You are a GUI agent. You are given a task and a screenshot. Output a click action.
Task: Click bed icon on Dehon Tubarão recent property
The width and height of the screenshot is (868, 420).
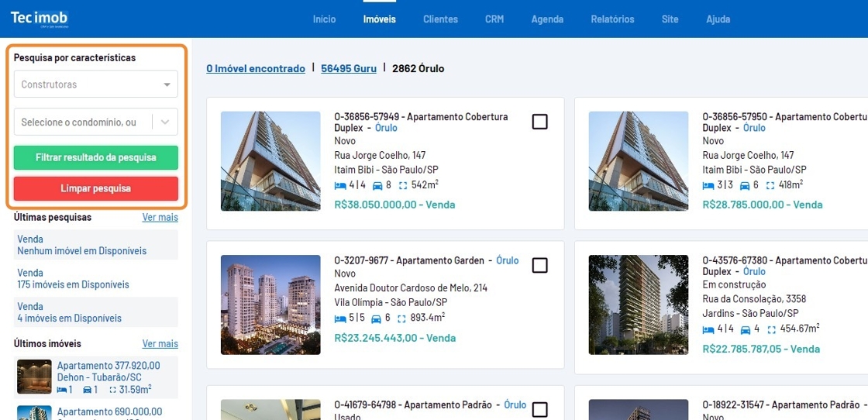pyautogui.click(x=62, y=390)
